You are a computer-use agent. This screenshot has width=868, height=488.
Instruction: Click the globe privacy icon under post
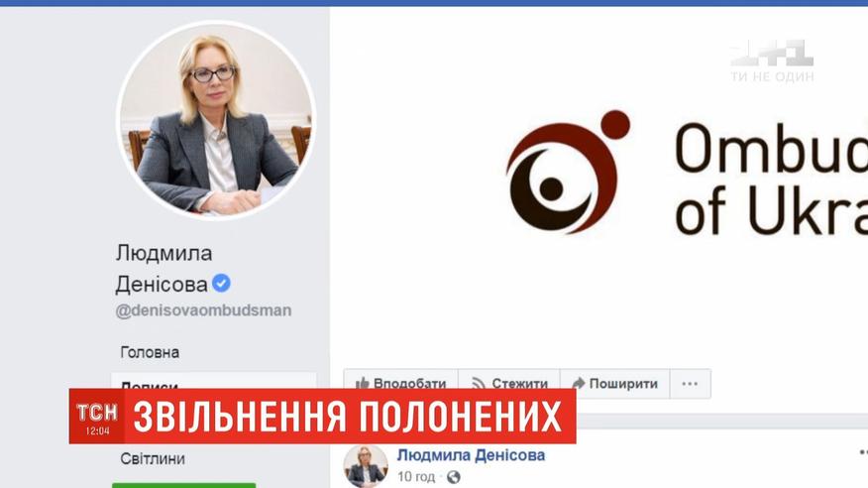tap(454, 477)
